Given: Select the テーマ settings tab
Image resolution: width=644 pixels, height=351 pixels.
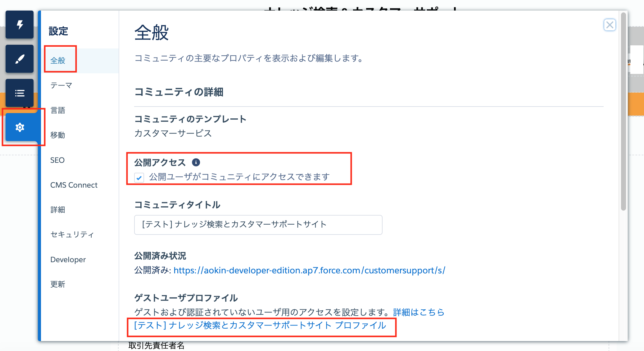Looking at the screenshot, I should point(61,85).
